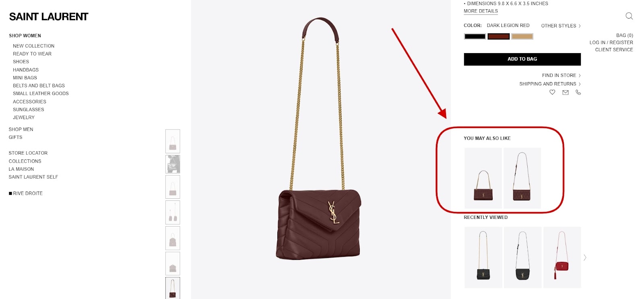Open More Details link
644x299 pixels.
point(481,11)
